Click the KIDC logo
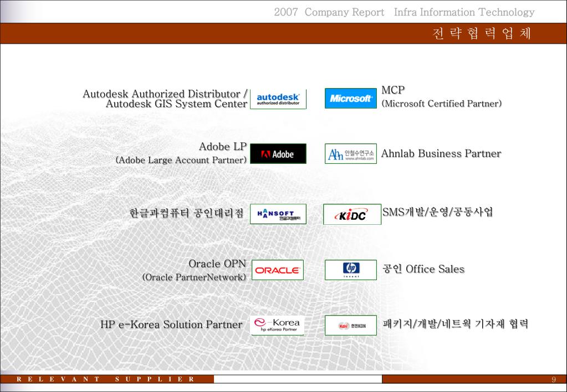The height and width of the screenshot is (392, 567). (352, 214)
